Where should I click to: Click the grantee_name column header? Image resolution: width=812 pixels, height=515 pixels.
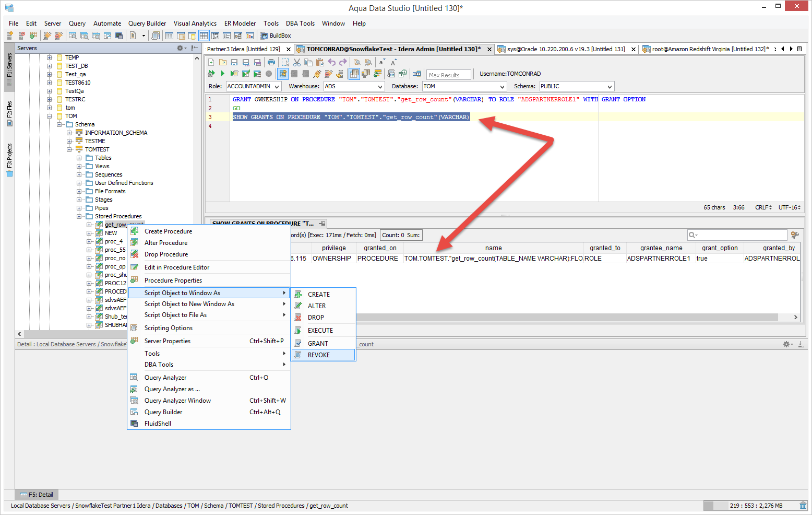pyautogui.click(x=661, y=248)
